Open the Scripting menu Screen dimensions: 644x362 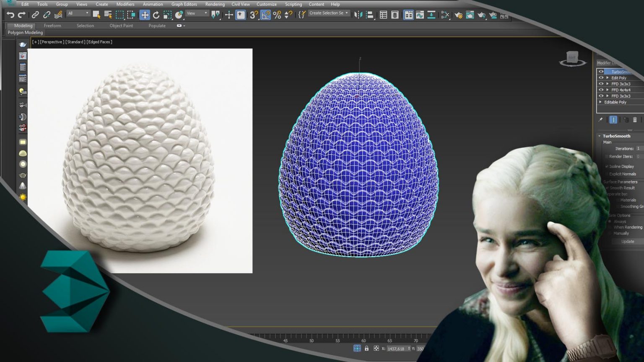pos(293,4)
